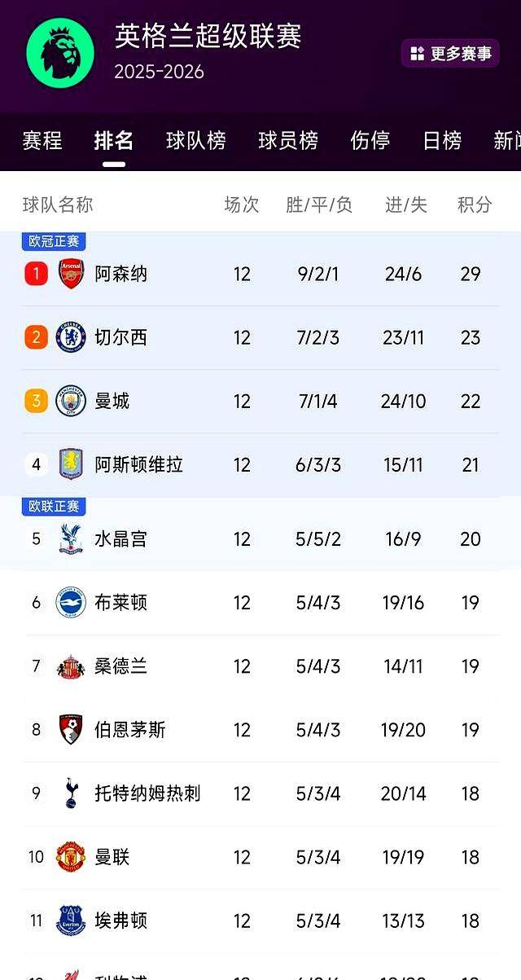
Task: Open the 更多赛事 button
Action: (x=450, y=54)
